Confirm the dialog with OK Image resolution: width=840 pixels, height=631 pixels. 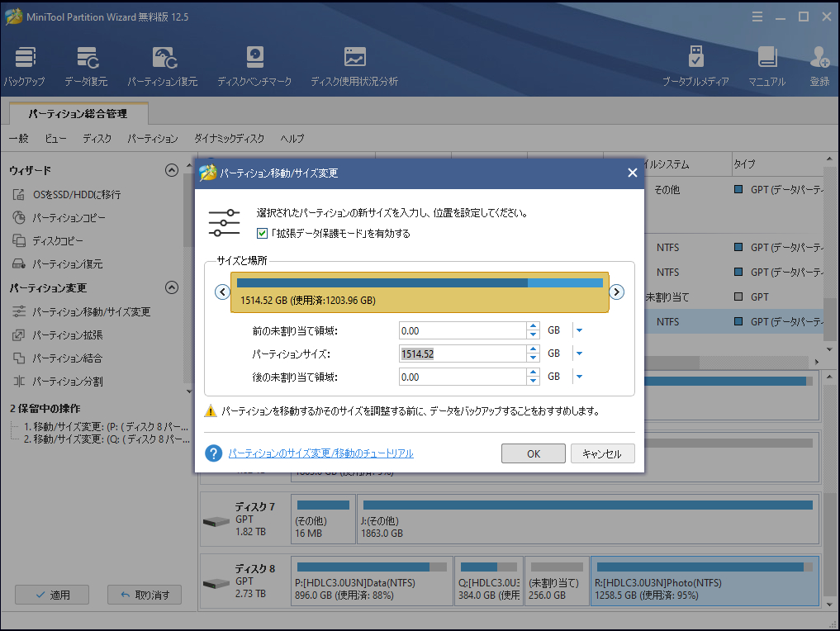[x=534, y=453]
